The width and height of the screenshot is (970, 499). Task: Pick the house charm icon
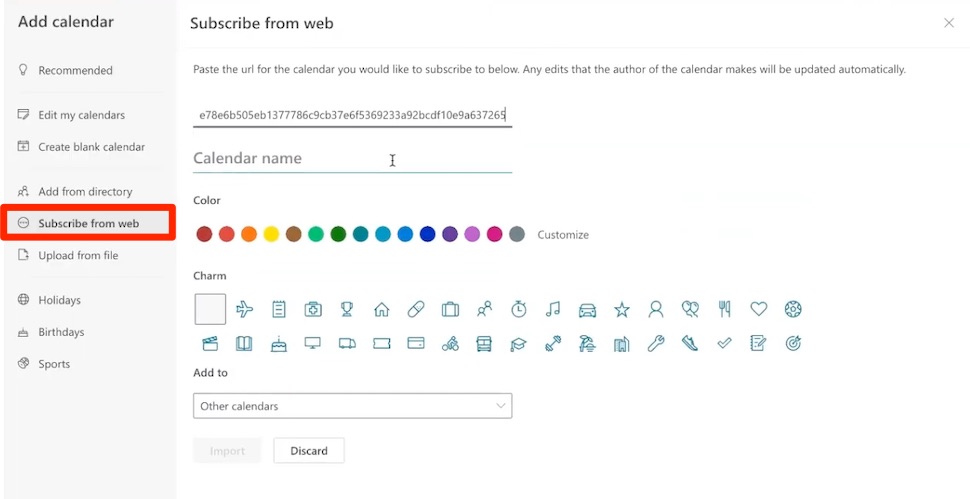381,310
